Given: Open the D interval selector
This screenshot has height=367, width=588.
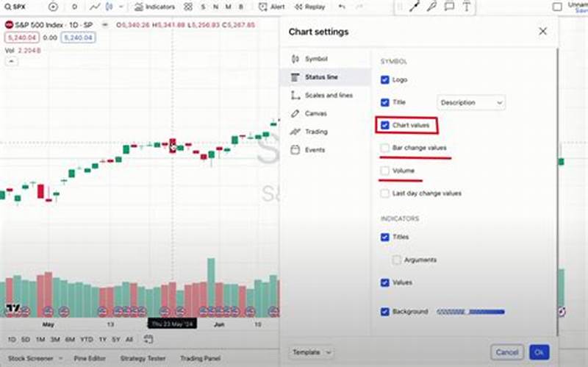Looking at the screenshot, I should (x=74, y=7).
